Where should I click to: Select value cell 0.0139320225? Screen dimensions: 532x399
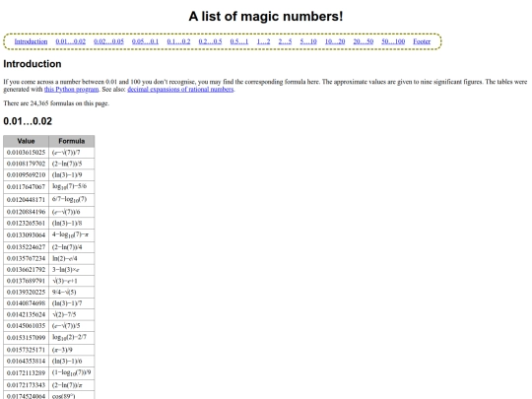tap(27, 292)
